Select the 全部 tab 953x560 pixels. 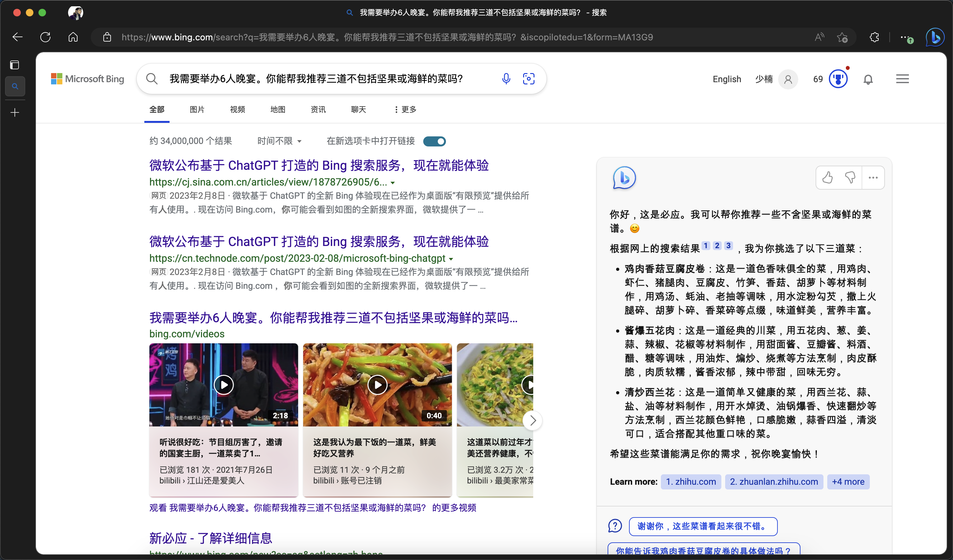coord(157,110)
